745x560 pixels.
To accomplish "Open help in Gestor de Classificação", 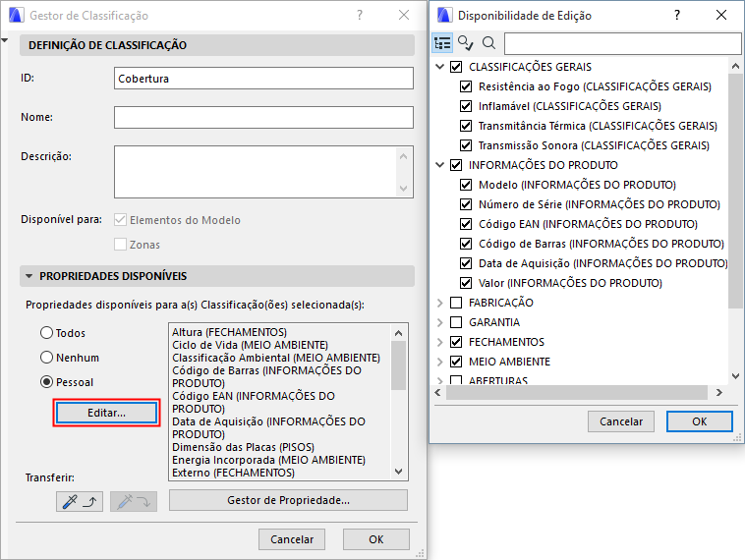I will pyautogui.click(x=360, y=15).
